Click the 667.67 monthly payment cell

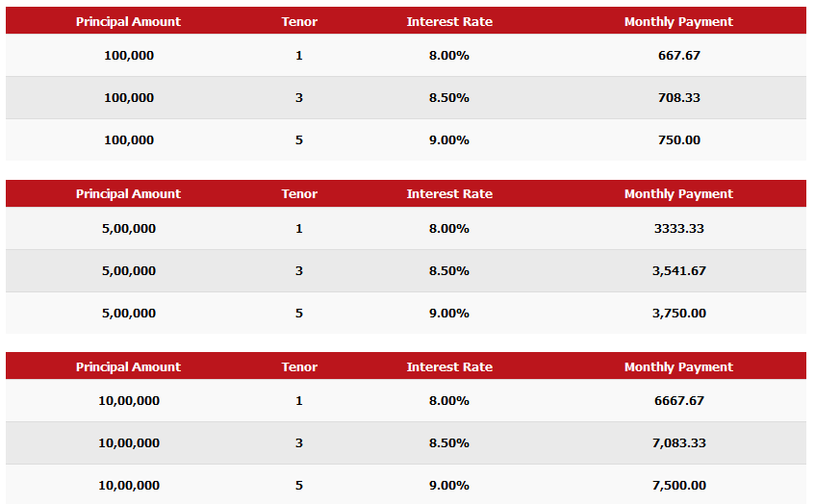point(678,55)
